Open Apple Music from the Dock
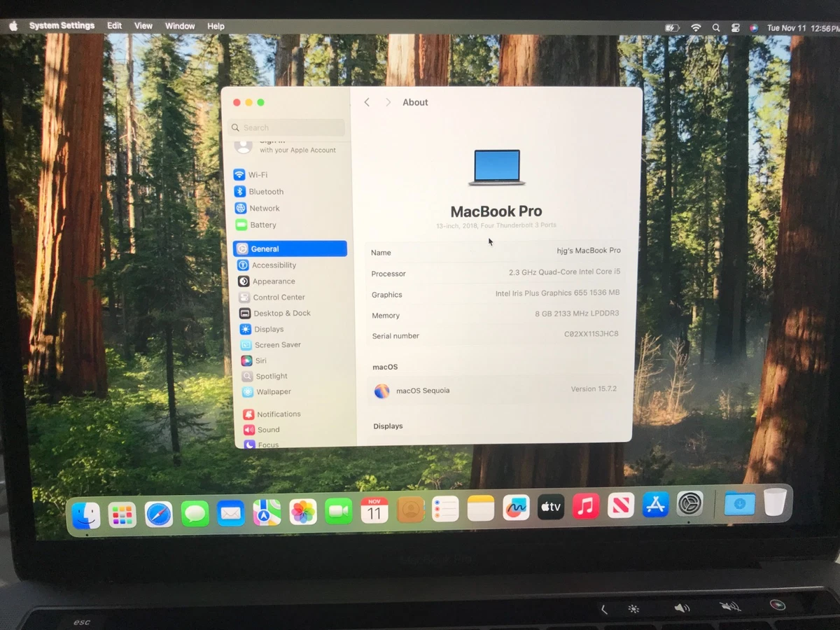840x630 pixels. click(585, 507)
